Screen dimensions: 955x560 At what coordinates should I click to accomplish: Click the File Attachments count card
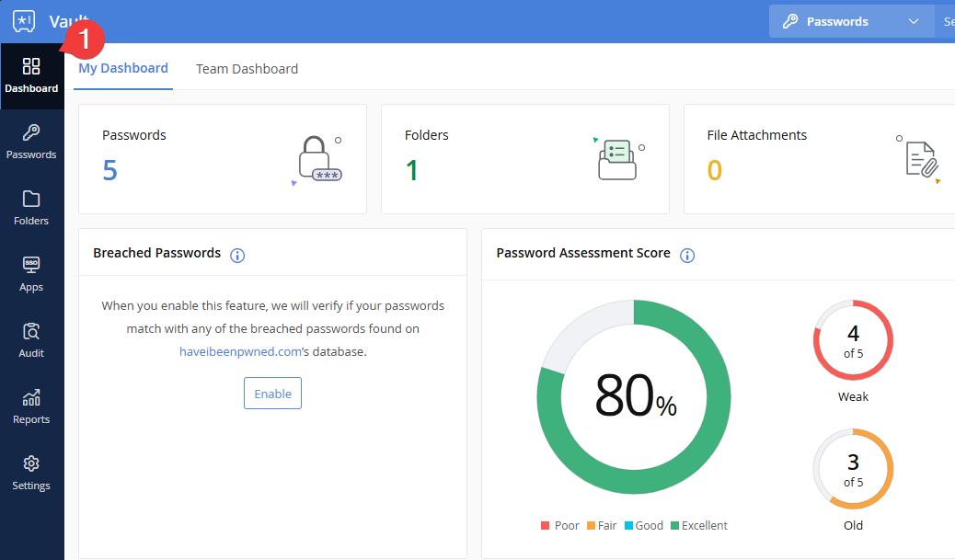[819, 159]
